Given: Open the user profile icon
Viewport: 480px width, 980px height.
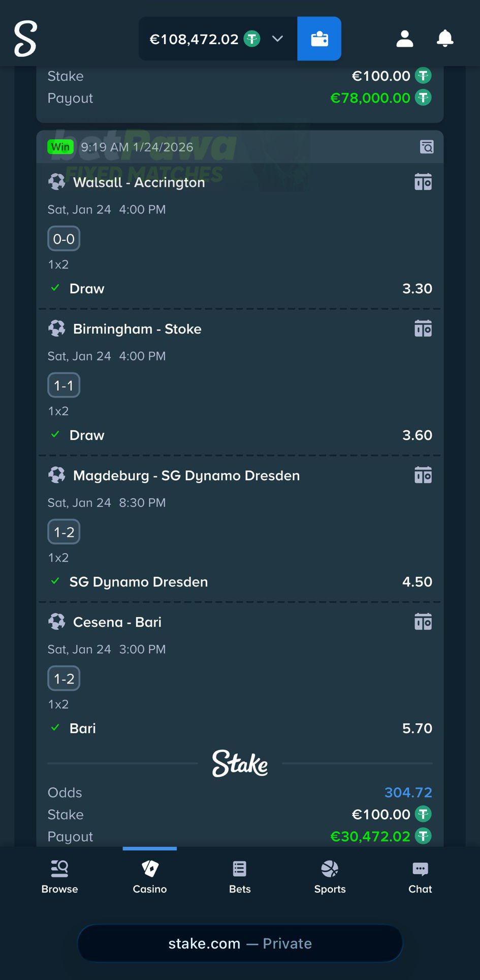Looking at the screenshot, I should pyautogui.click(x=404, y=39).
